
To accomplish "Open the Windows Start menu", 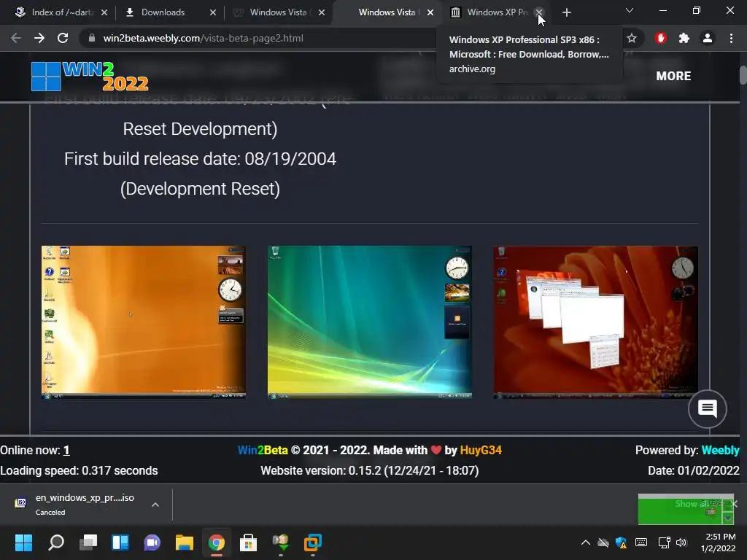I will point(23,542).
